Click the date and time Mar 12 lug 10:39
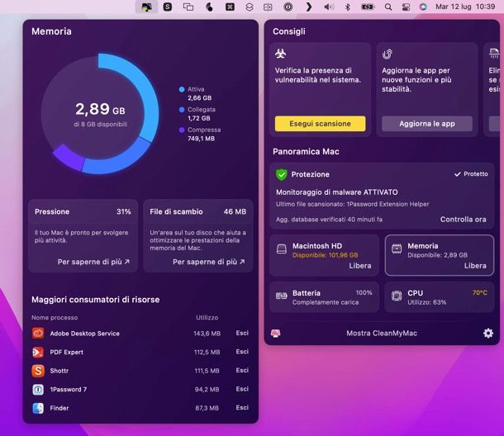The image size is (504, 436). 465,7
